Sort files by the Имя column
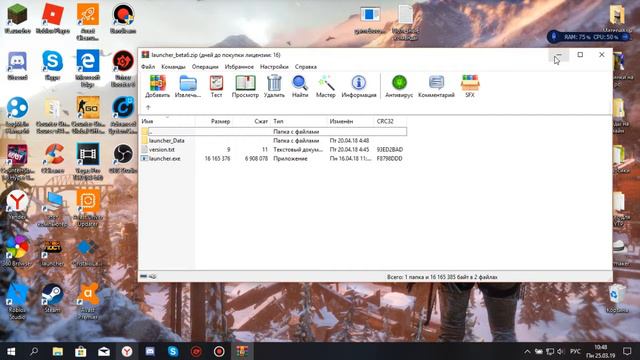Screen dimensions: 640x360 167,121
